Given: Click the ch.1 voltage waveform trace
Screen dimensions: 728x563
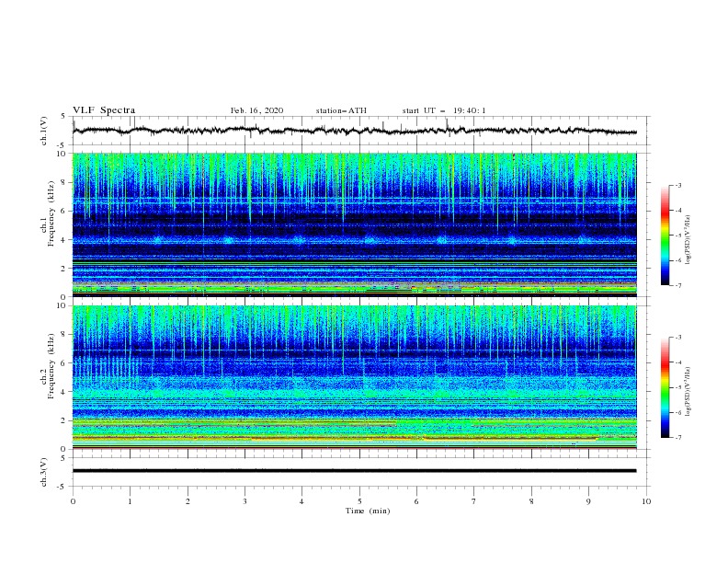Looking at the screenshot, I should [x=355, y=131].
